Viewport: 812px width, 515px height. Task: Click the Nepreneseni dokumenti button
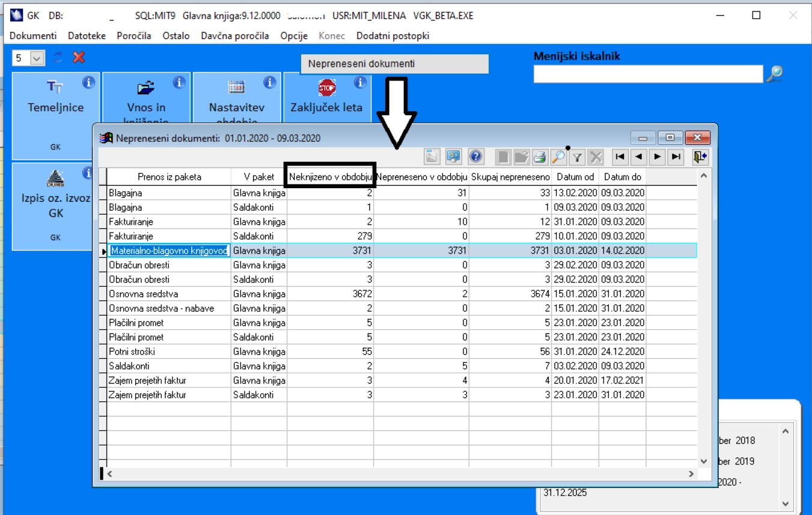(394, 64)
